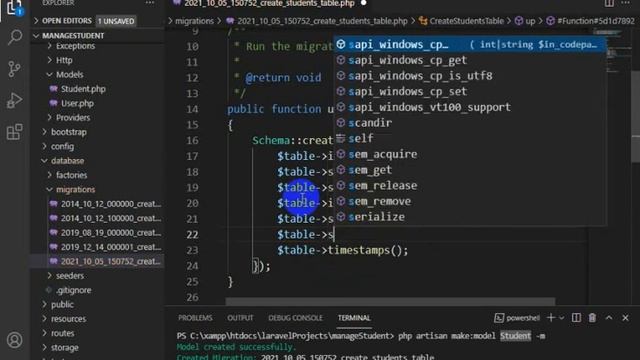Select the create_students_table.php editor tab
Viewport: 640px width, 360px height.
point(269,4)
